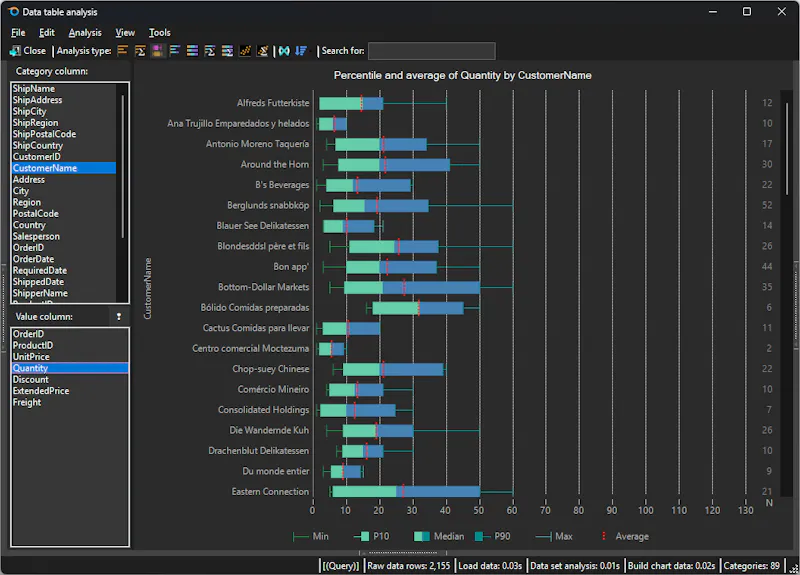Viewport: 800px width, 575px height.
Task: Click the Category column list scrollbar
Action: click(x=122, y=166)
